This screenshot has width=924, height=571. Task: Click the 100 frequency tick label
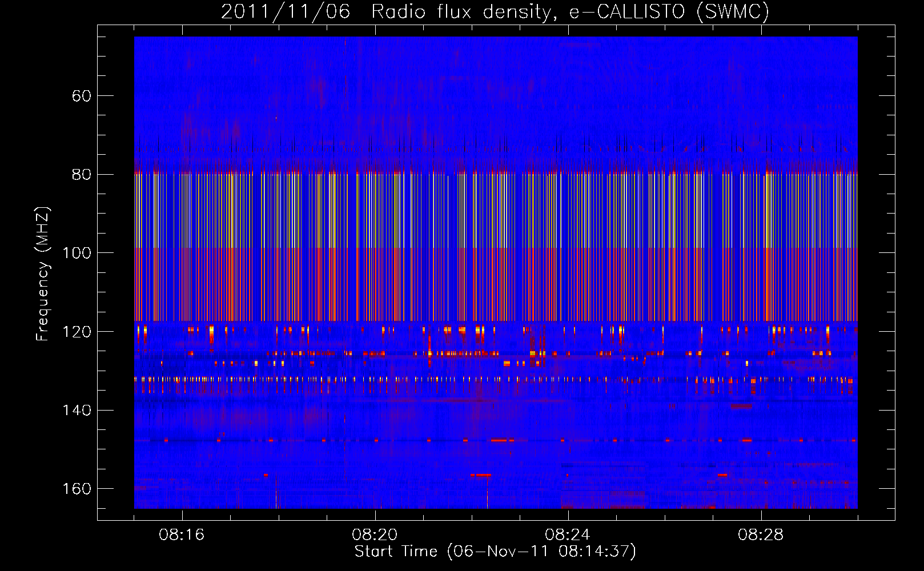(77, 253)
